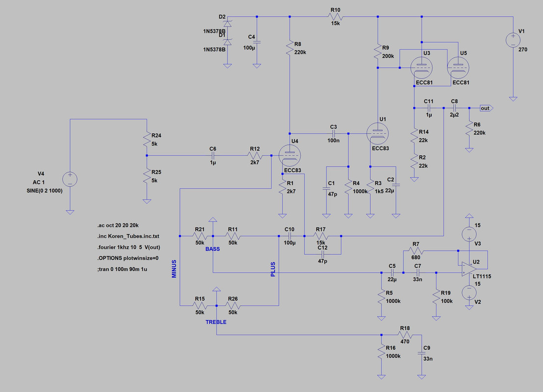Select the V3 supply source symbol

pos(469,234)
